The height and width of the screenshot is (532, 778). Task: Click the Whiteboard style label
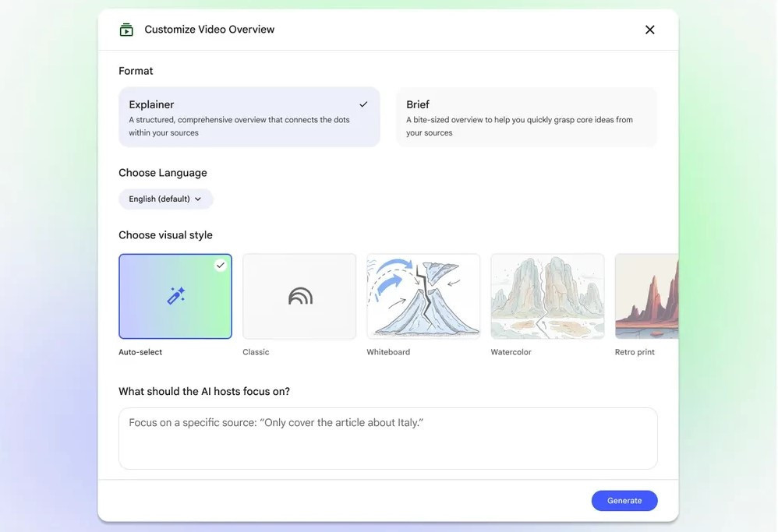(x=388, y=352)
